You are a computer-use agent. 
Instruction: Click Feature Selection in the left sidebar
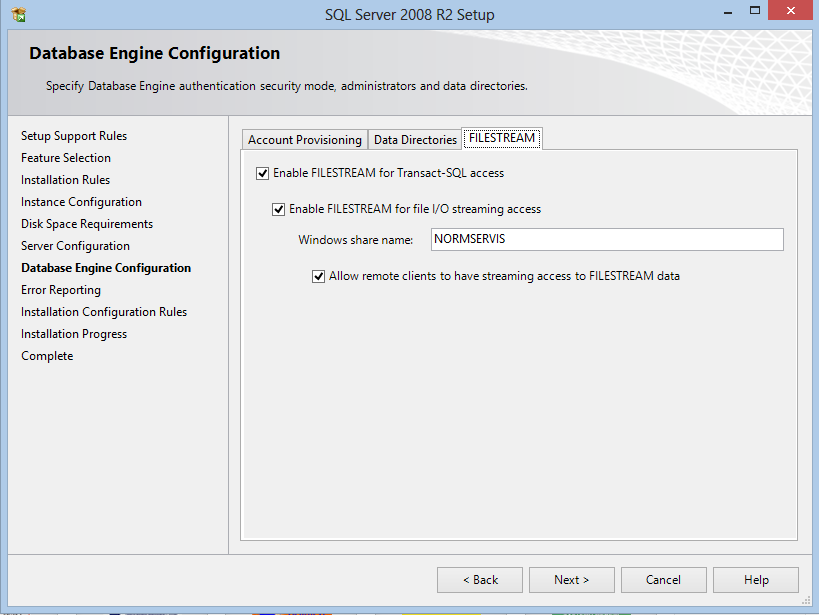pyautogui.click(x=66, y=158)
